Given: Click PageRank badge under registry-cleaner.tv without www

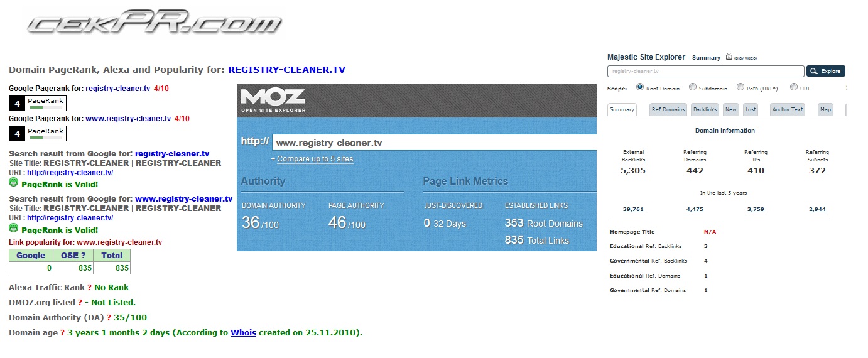Looking at the screenshot, I should (38, 104).
